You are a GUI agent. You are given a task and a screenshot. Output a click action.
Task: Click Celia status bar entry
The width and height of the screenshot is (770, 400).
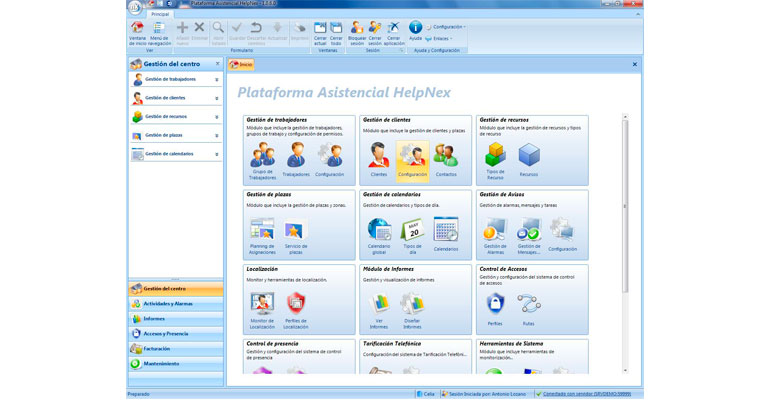click(x=426, y=394)
